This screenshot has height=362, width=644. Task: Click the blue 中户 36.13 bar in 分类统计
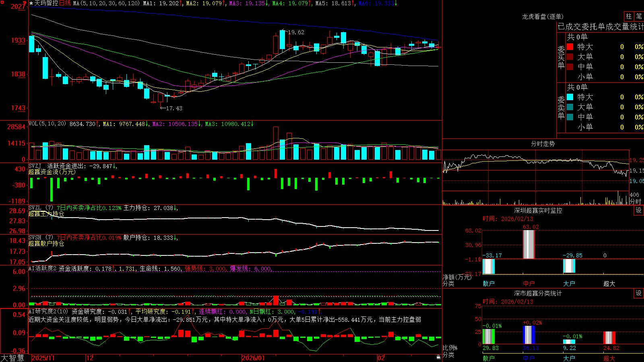[528, 335]
